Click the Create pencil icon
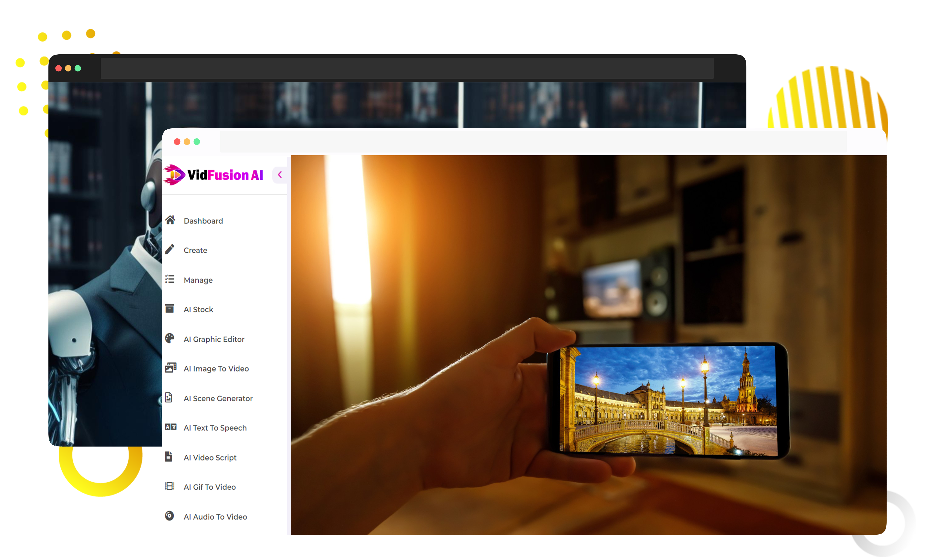The height and width of the screenshot is (560, 929). tap(170, 249)
